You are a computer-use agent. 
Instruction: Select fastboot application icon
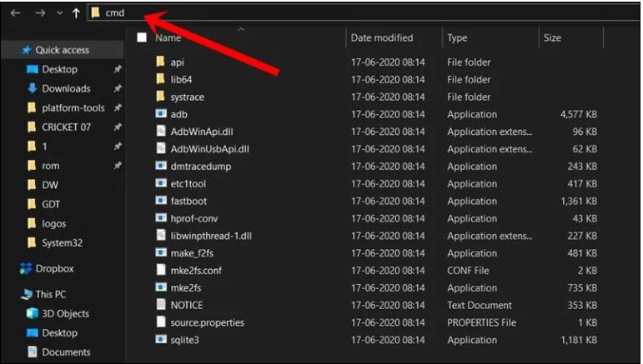click(x=161, y=200)
